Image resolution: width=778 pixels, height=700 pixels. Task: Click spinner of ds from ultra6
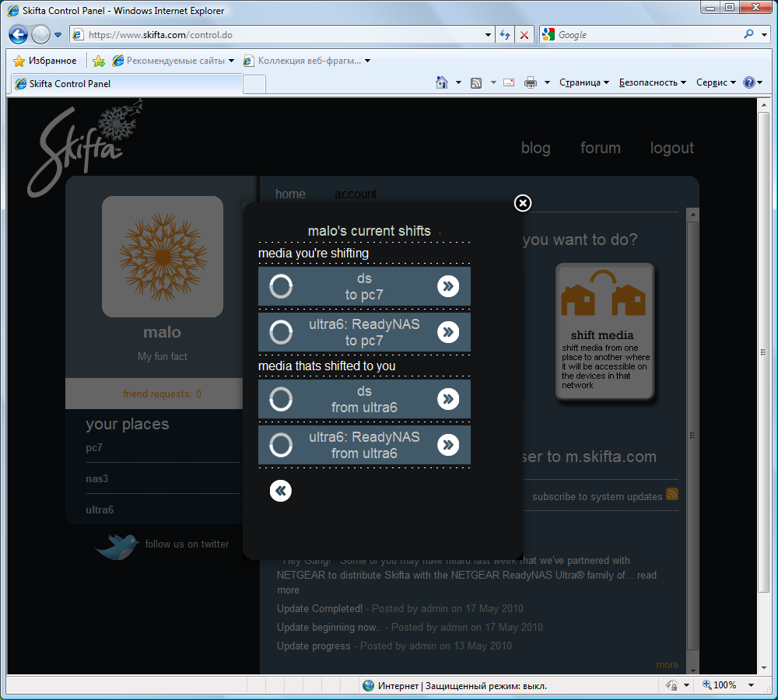(281, 399)
